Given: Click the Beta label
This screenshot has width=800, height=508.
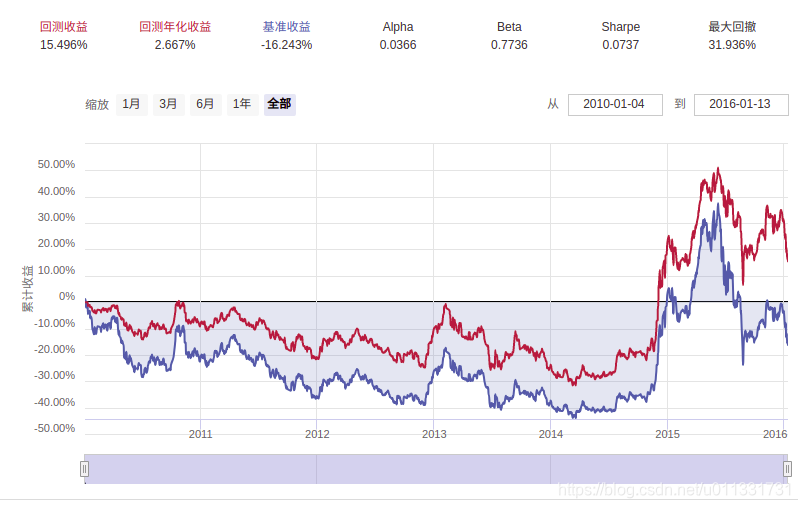Looking at the screenshot, I should pyautogui.click(x=509, y=27).
